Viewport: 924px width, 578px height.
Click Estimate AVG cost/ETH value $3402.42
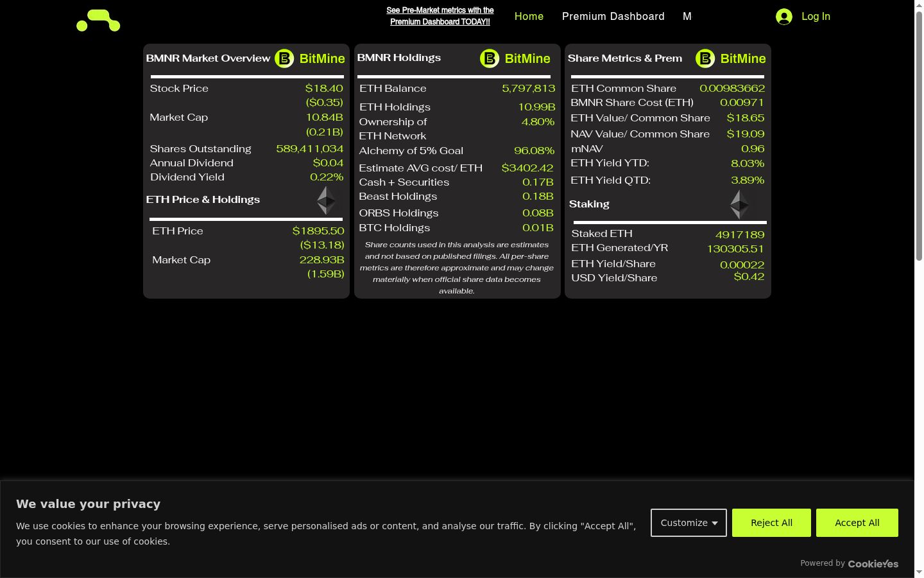point(527,168)
